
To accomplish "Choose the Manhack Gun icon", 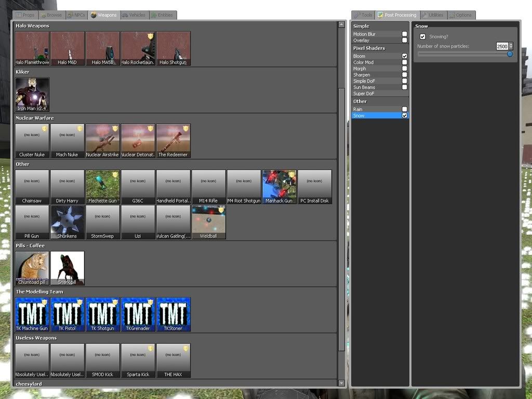I will 279,186.
